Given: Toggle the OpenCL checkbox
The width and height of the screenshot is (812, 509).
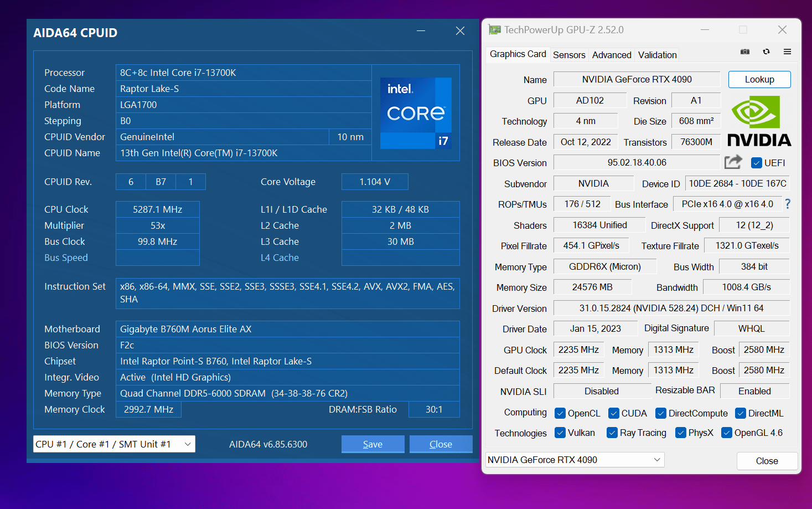Looking at the screenshot, I should tap(560, 413).
